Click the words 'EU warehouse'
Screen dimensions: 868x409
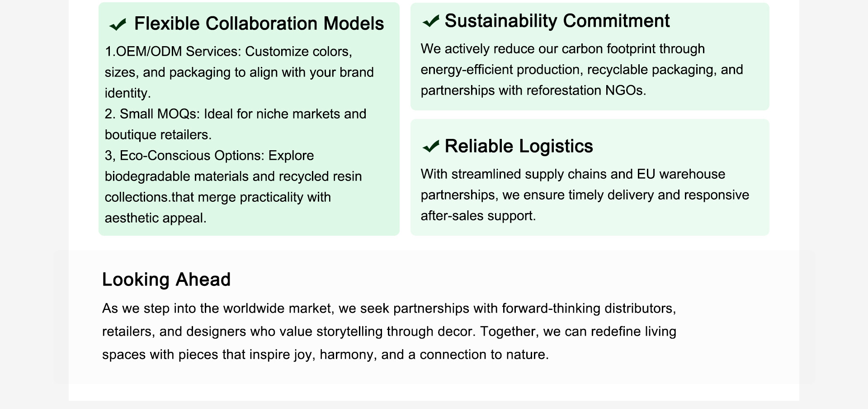681,174
